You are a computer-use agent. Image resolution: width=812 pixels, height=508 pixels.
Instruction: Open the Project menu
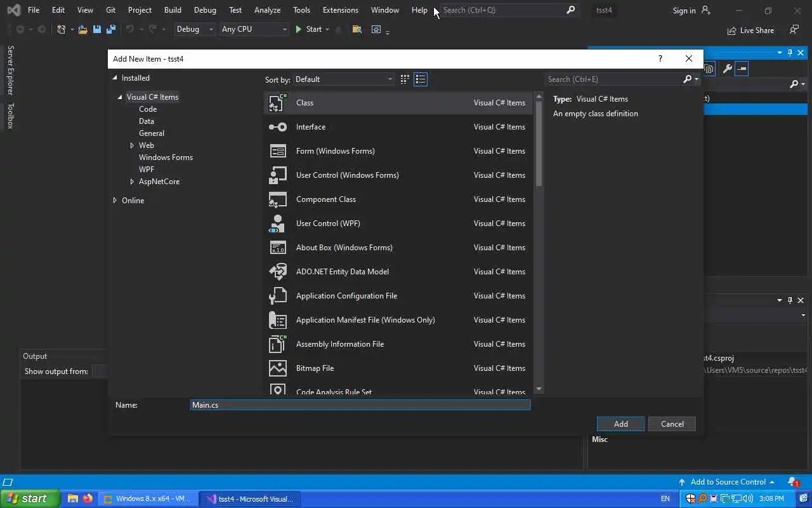140,10
